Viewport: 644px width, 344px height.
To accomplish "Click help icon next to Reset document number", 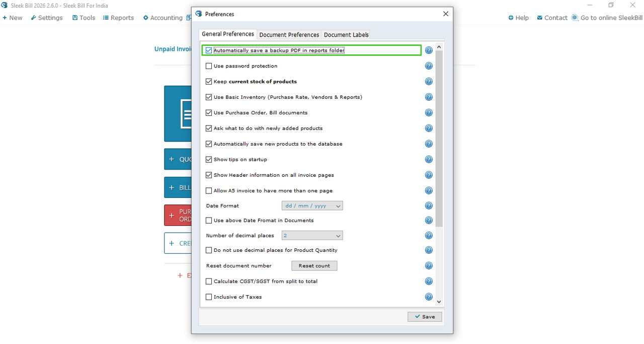I will (x=429, y=265).
